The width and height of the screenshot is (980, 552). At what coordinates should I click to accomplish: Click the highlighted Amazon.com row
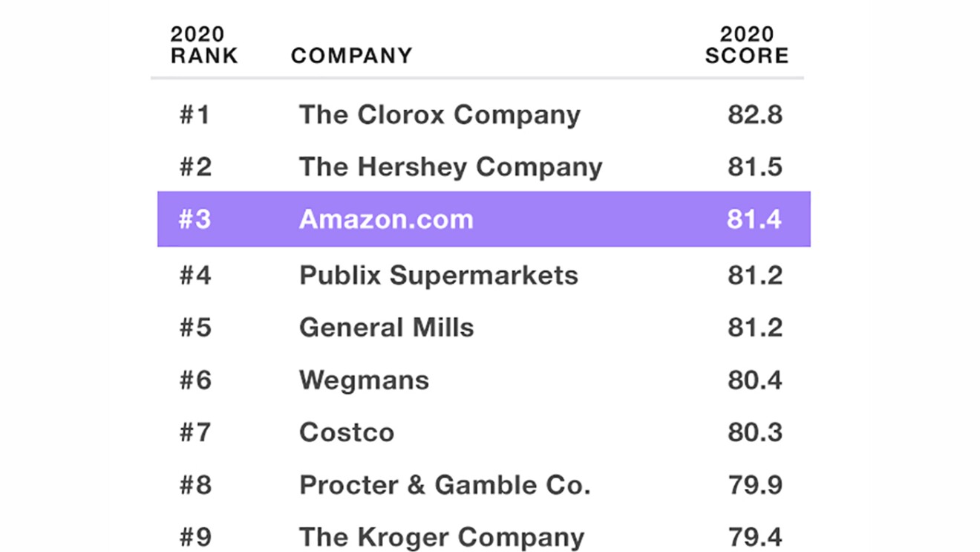483,219
